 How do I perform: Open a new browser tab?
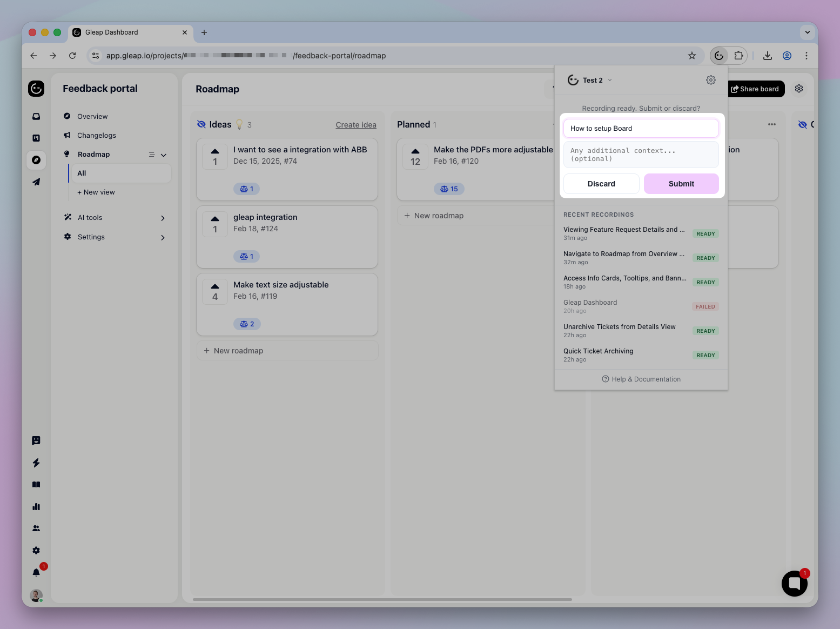tap(204, 32)
